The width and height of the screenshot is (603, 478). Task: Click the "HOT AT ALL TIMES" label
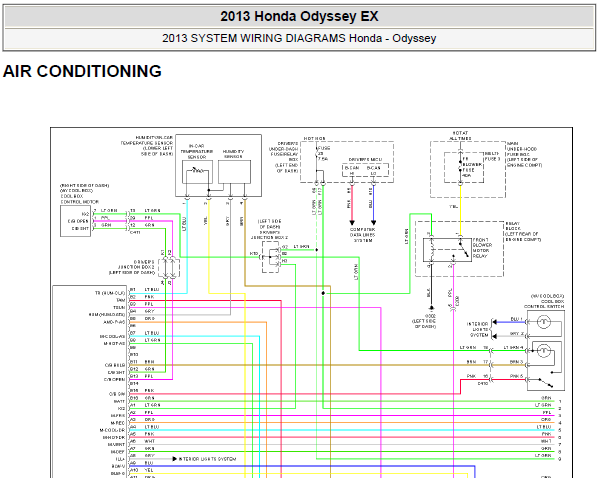pos(461,135)
